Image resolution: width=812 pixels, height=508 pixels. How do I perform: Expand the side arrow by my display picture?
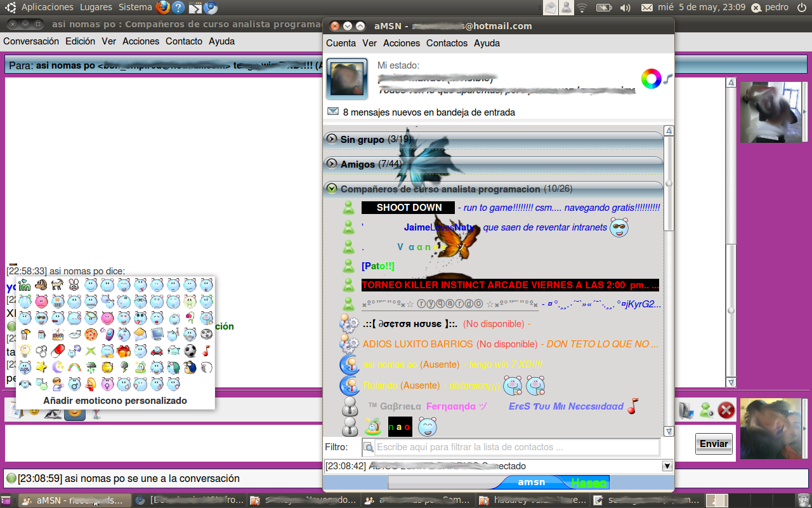[805, 429]
